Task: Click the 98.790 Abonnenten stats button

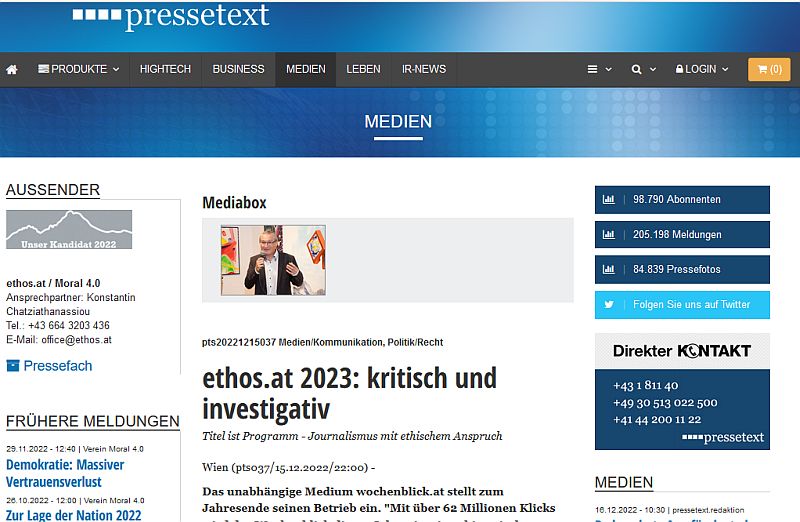Action: click(x=682, y=200)
